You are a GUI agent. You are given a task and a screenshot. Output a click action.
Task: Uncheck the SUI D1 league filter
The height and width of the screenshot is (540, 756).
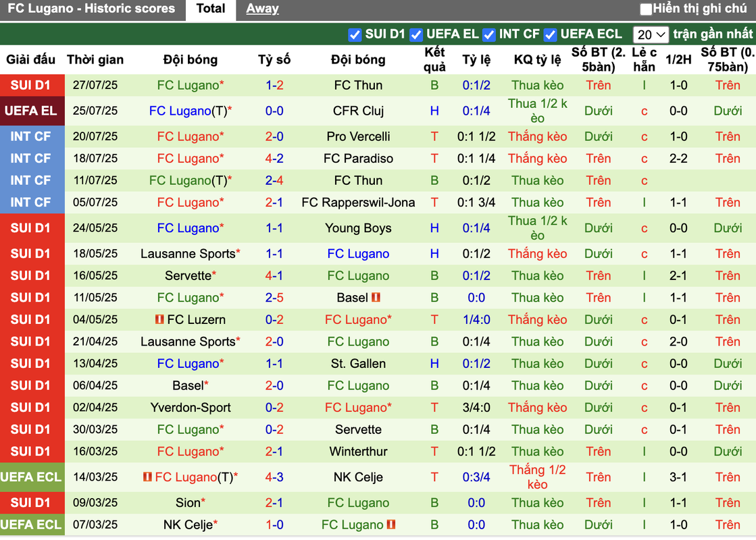pyautogui.click(x=355, y=34)
